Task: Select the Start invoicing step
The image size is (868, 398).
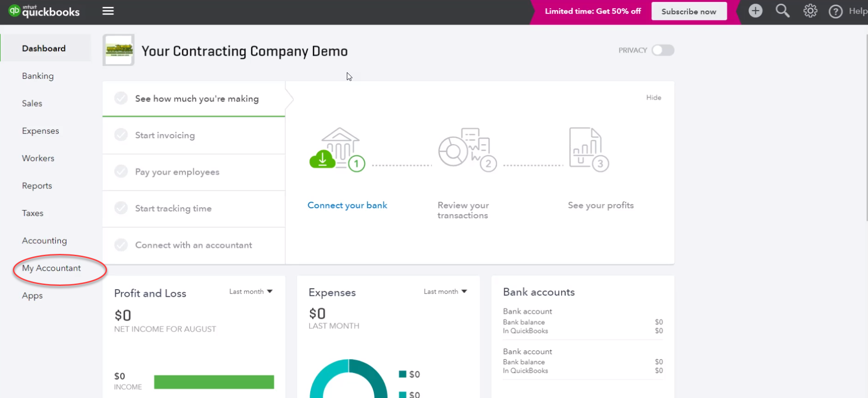Action: point(194,135)
